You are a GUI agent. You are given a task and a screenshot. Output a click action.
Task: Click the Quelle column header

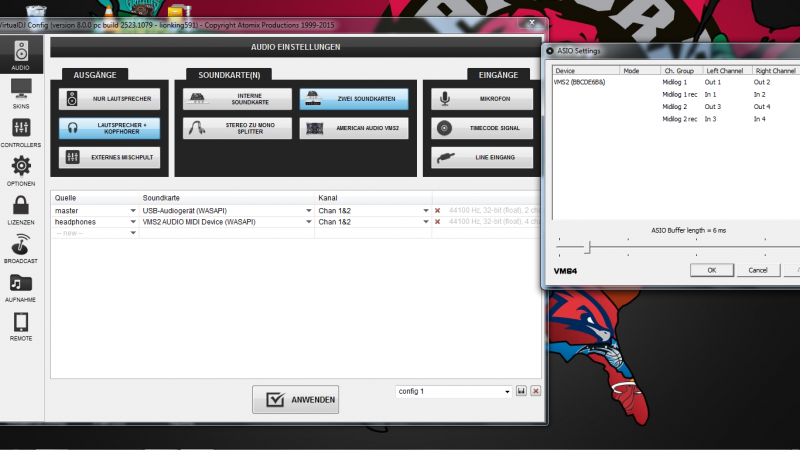coord(95,198)
